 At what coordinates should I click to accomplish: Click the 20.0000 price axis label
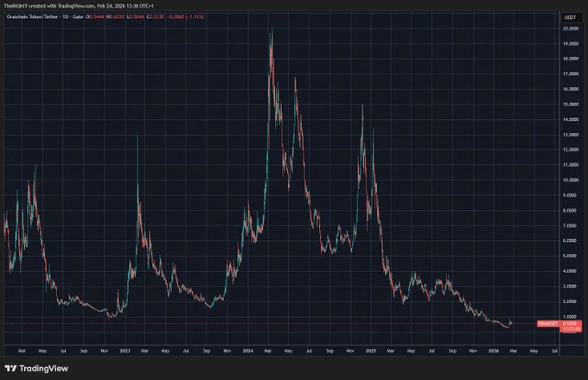click(x=571, y=28)
